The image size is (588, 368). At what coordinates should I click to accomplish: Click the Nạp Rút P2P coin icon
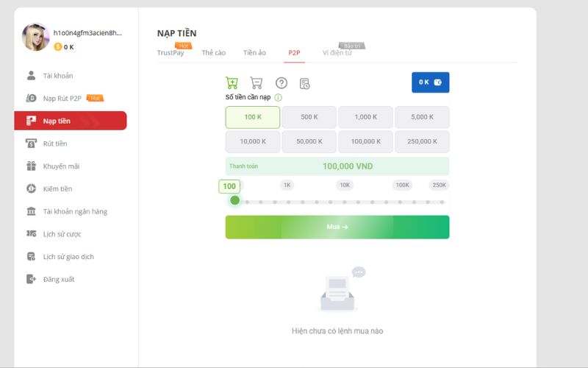pyautogui.click(x=31, y=98)
